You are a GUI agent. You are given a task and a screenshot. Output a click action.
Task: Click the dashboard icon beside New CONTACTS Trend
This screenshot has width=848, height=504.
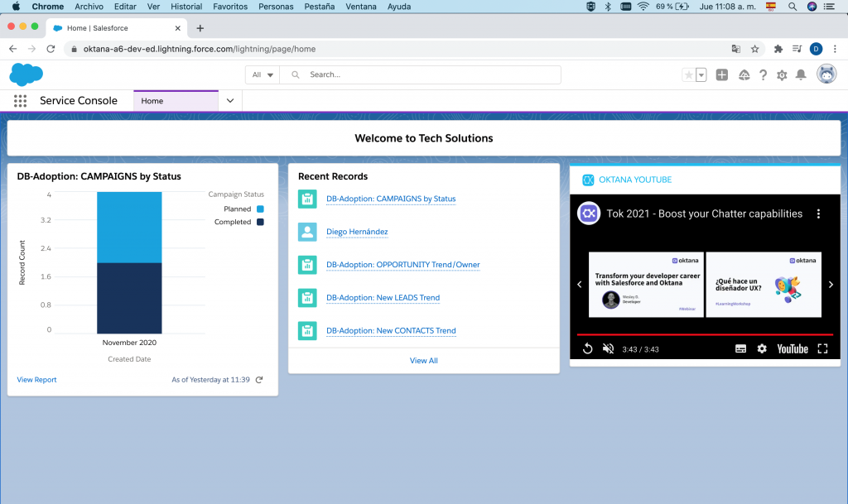click(x=307, y=330)
